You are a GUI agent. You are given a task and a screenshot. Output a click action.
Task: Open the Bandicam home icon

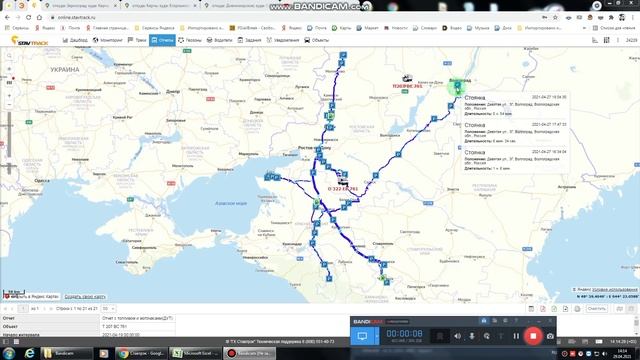pyautogui.click(x=484, y=321)
